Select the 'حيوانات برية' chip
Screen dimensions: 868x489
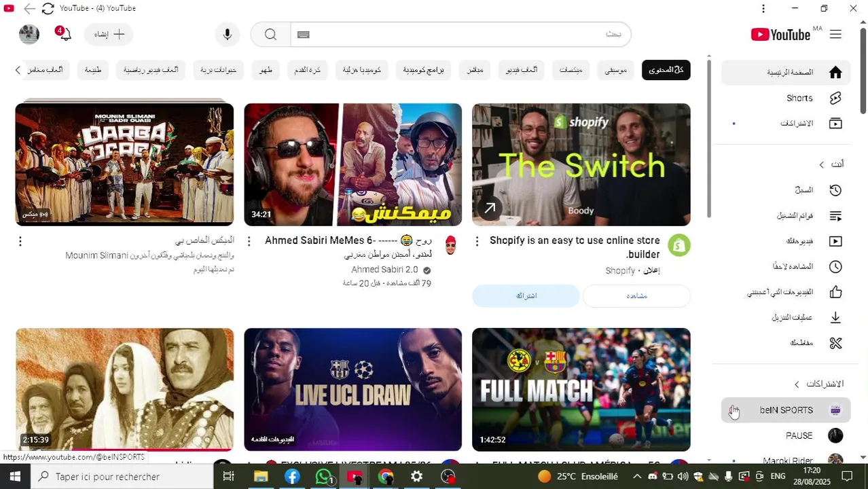click(219, 70)
